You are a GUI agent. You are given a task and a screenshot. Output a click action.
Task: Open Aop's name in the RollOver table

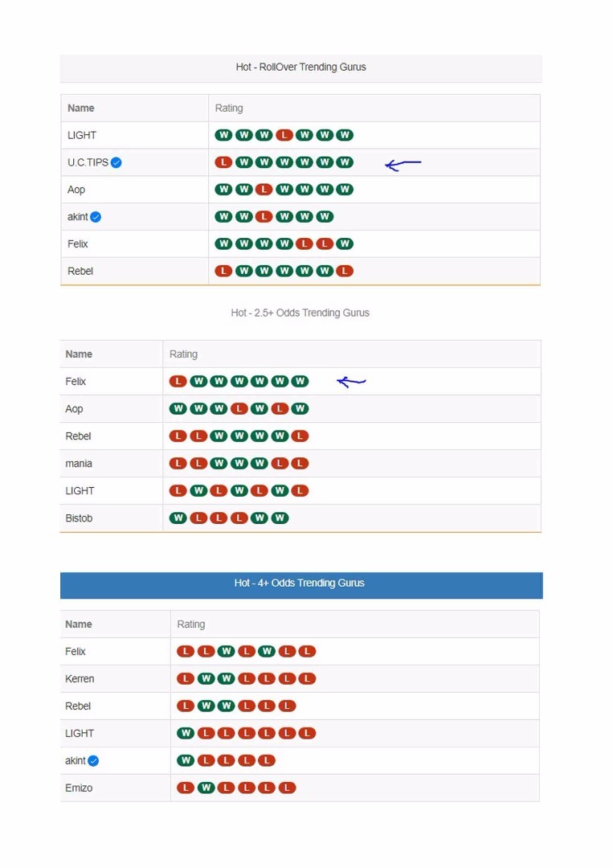[x=76, y=190]
